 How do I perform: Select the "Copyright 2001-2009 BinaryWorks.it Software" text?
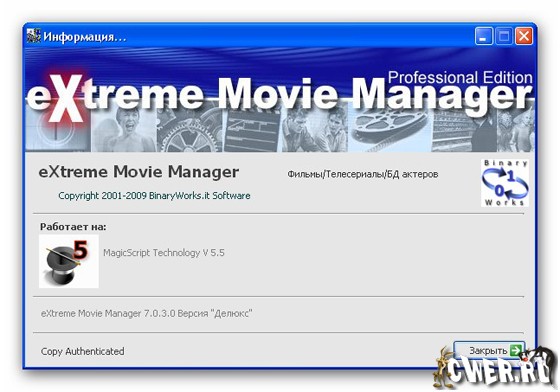(154, 196)
